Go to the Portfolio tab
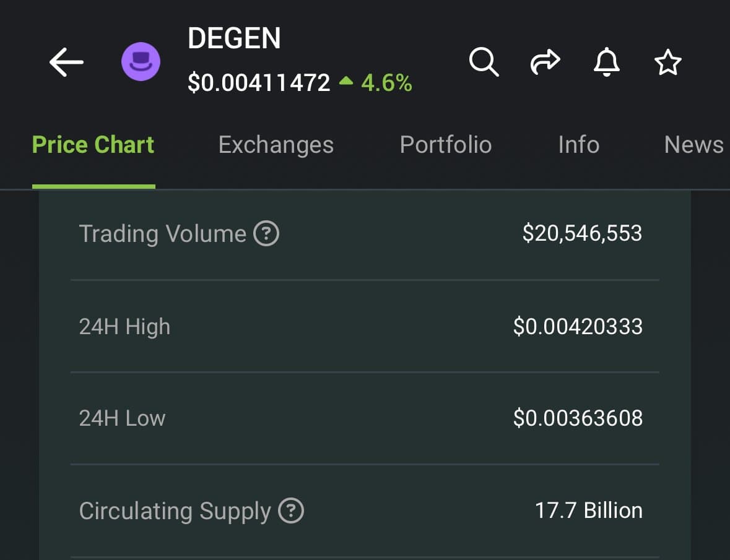Viewport: 730px width, 560px height. point(445,145)
